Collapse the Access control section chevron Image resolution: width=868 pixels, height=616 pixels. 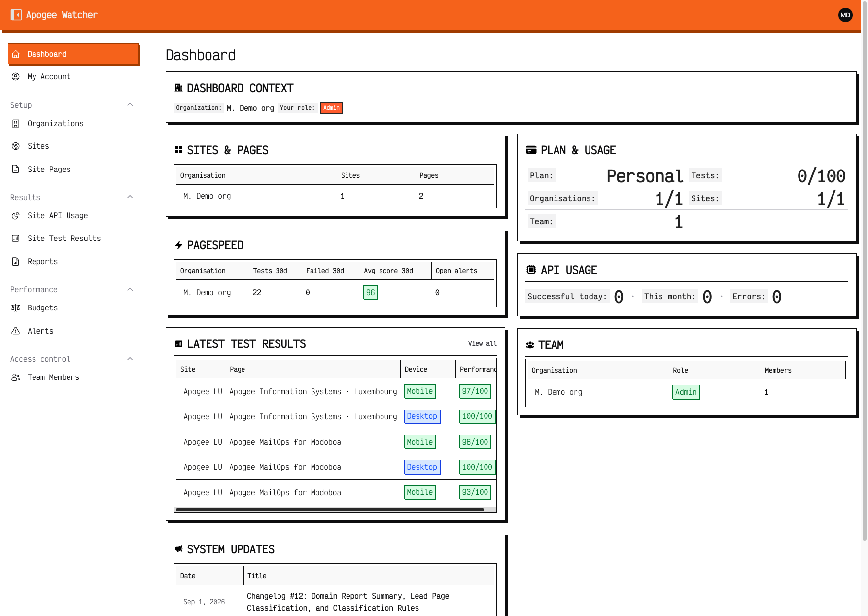coord(130,359)
